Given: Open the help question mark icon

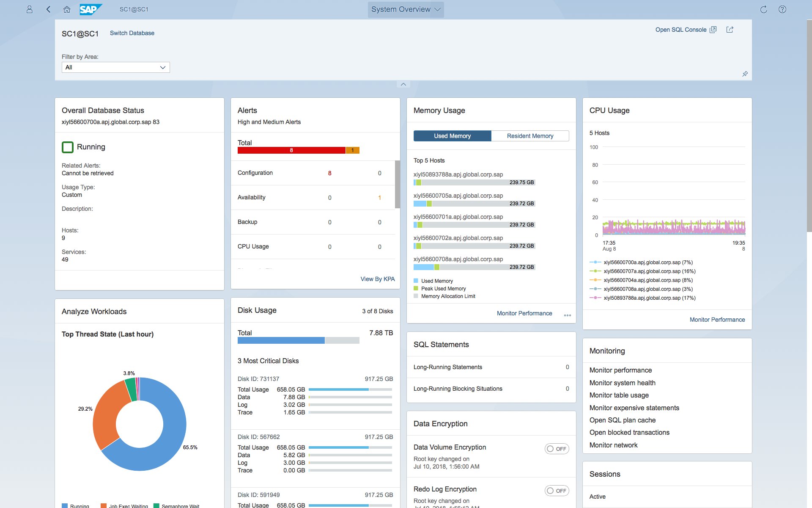Looking at the screenshot, I should coord(782,9).
